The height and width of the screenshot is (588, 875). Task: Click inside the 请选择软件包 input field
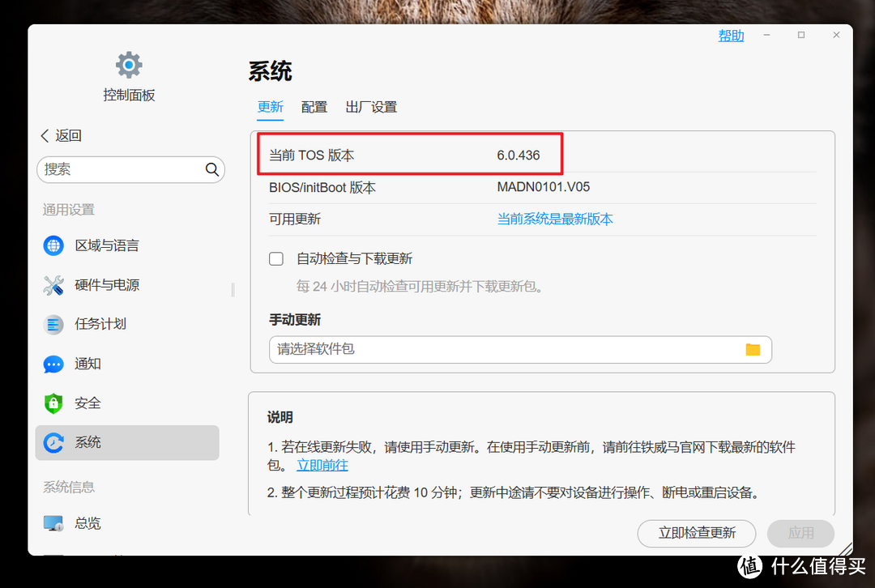tap(486, 349)
